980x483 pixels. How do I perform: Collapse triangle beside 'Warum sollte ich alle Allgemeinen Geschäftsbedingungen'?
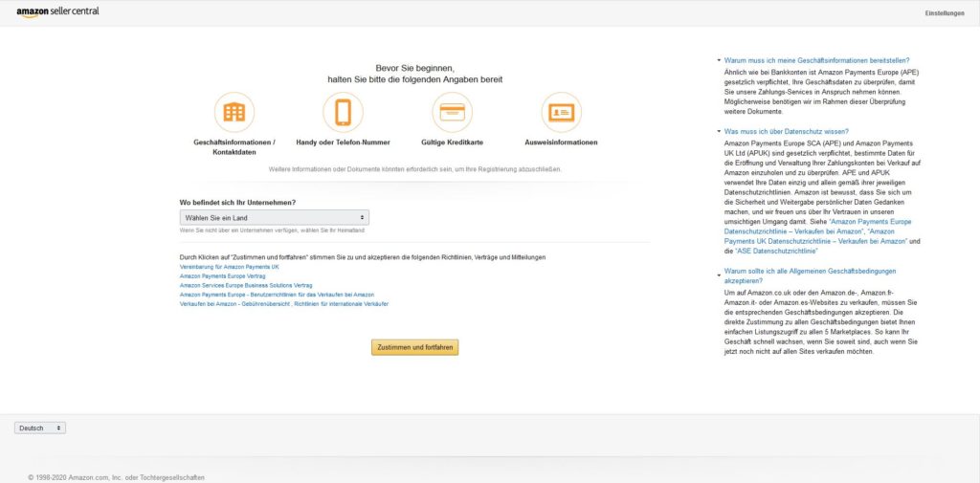pos(720,274)
